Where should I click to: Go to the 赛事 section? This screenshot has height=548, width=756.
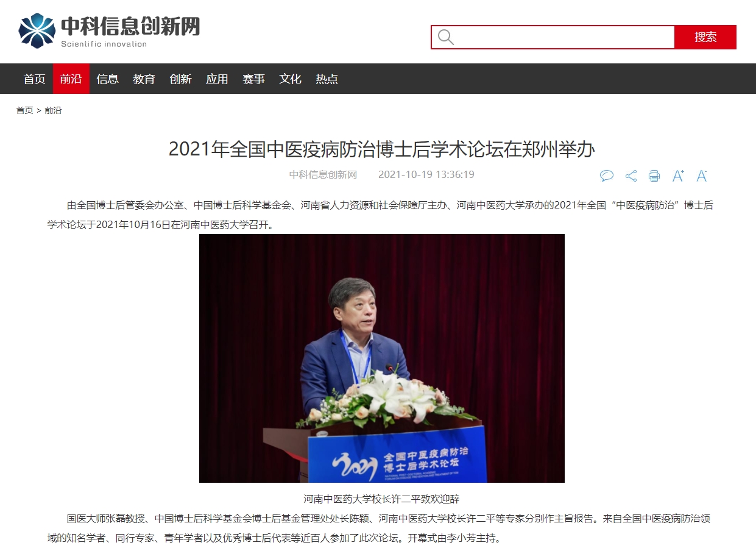click(254, 79)
